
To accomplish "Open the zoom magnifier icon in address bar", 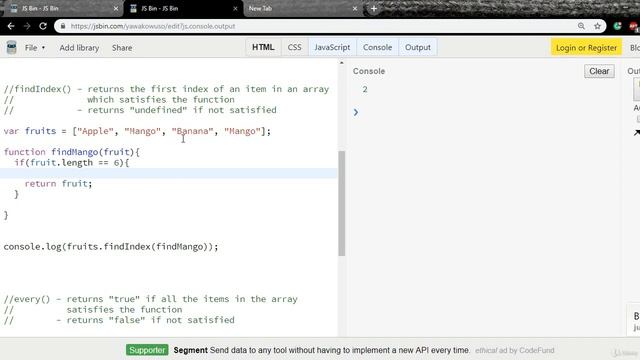I will coord(581,26).
